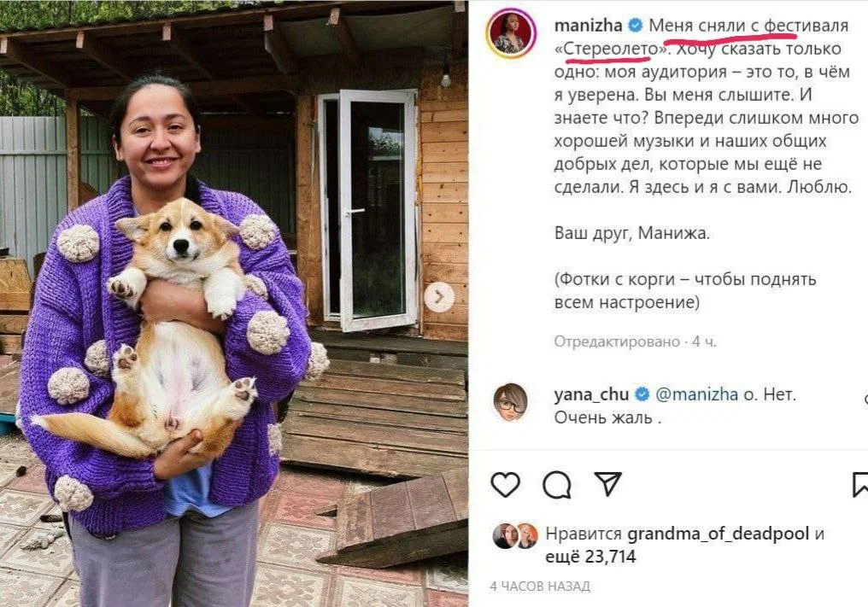Follow the @manizha mention link
The width and height of the screenshot is (868, 607).
[x=696, y=394]
